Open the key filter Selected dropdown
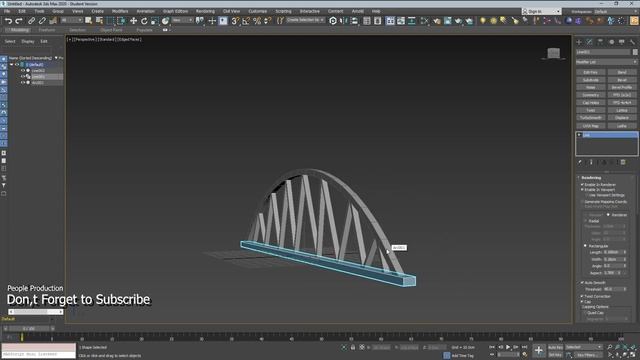 (x=583, y=347)
